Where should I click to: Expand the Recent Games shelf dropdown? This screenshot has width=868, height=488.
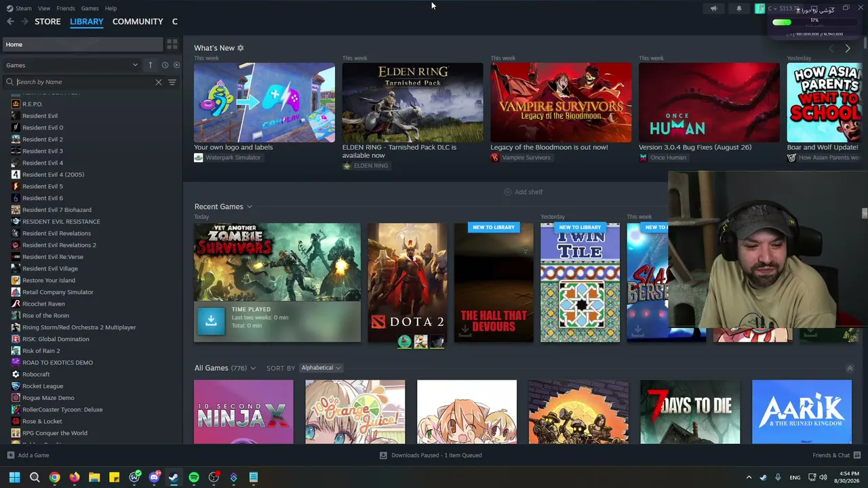(x=249, y=207)
